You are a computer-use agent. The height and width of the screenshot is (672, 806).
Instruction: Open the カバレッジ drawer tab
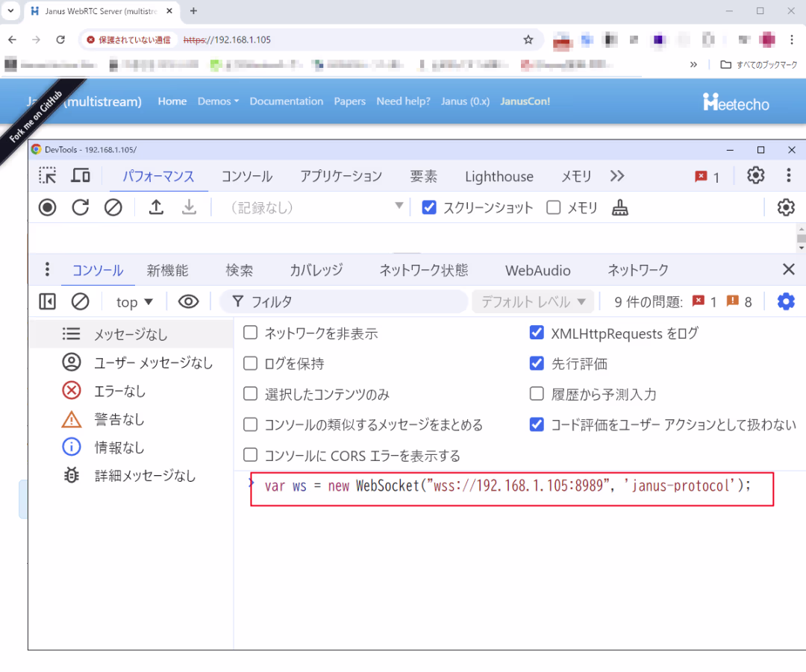(316, 270)
